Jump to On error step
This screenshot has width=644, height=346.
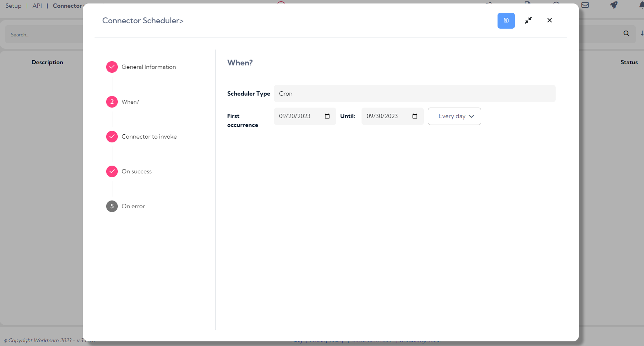(x=133, y=206)
